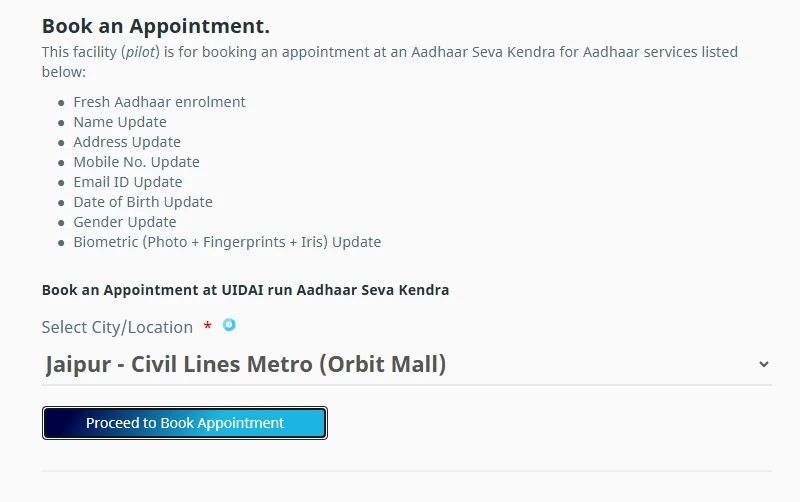800x502 pixels.
Task: Click the blue circle icon beside Select City/Location
Action: tap(229, 324)
